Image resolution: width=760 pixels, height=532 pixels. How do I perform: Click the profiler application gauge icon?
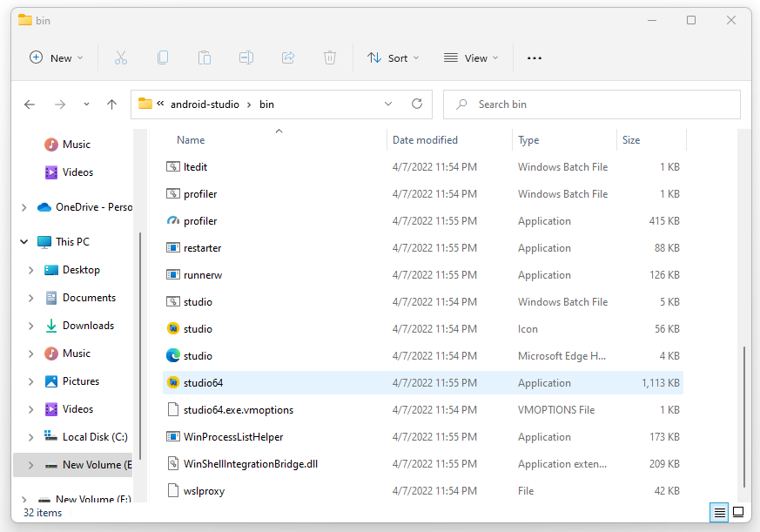click(x=173, y=220)
